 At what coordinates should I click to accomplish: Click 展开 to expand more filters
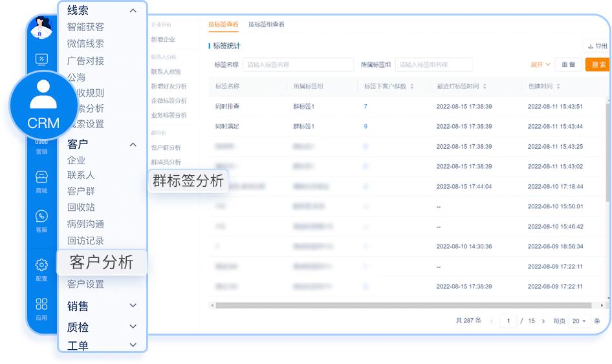(x=540, y=65)
